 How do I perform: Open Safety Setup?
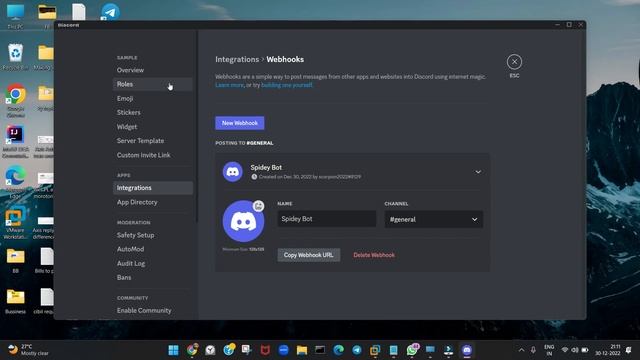(153, 235)
